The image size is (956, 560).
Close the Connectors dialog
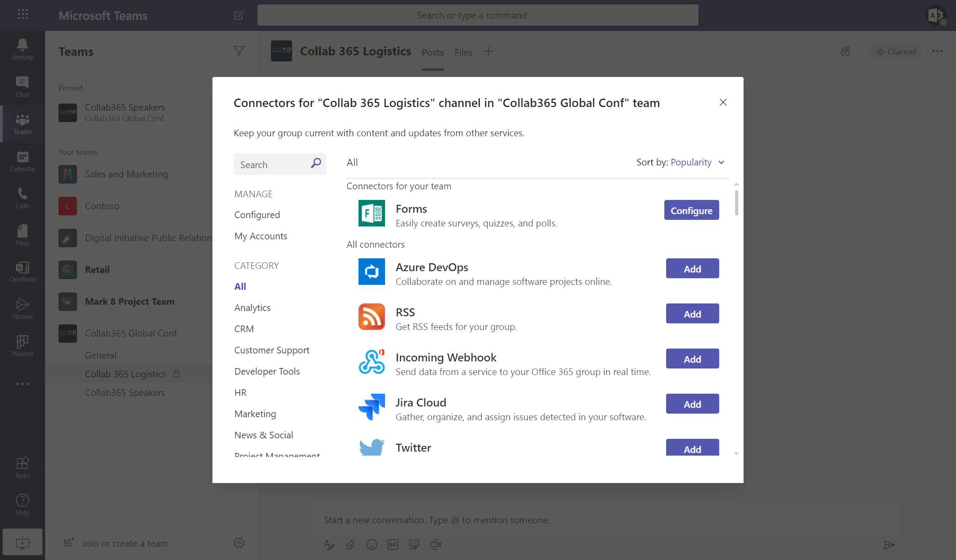tap(723, 102)
